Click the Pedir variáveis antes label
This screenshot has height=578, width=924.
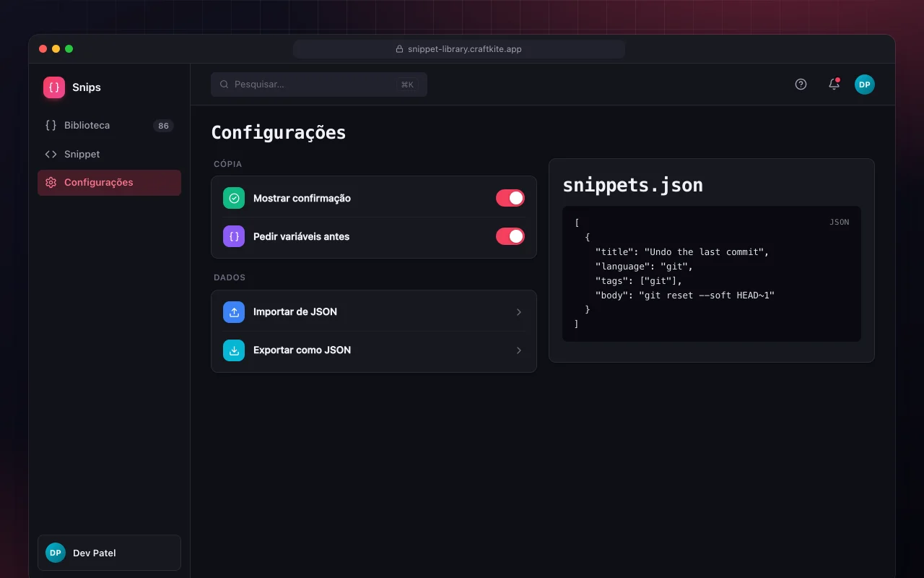coord(301,236)
